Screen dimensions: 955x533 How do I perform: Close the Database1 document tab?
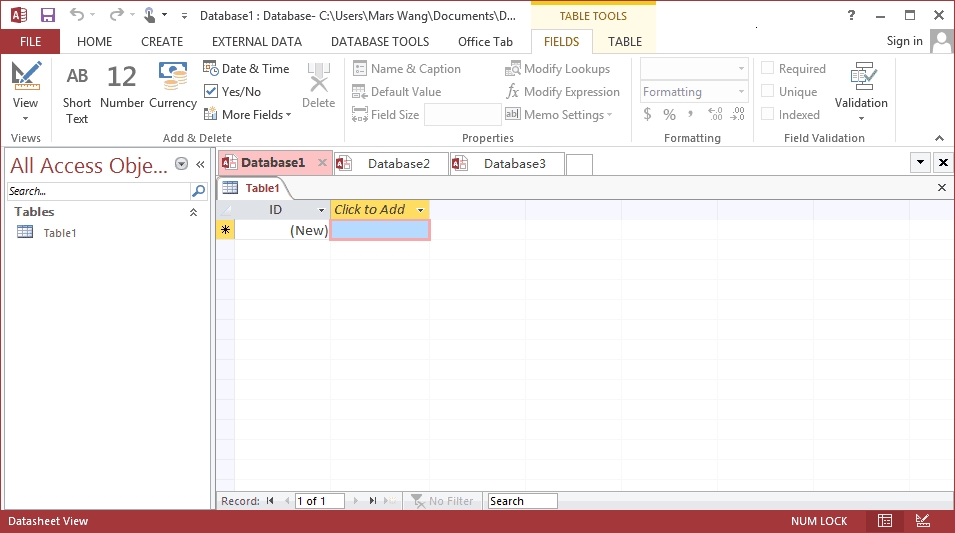click(322, 163)
